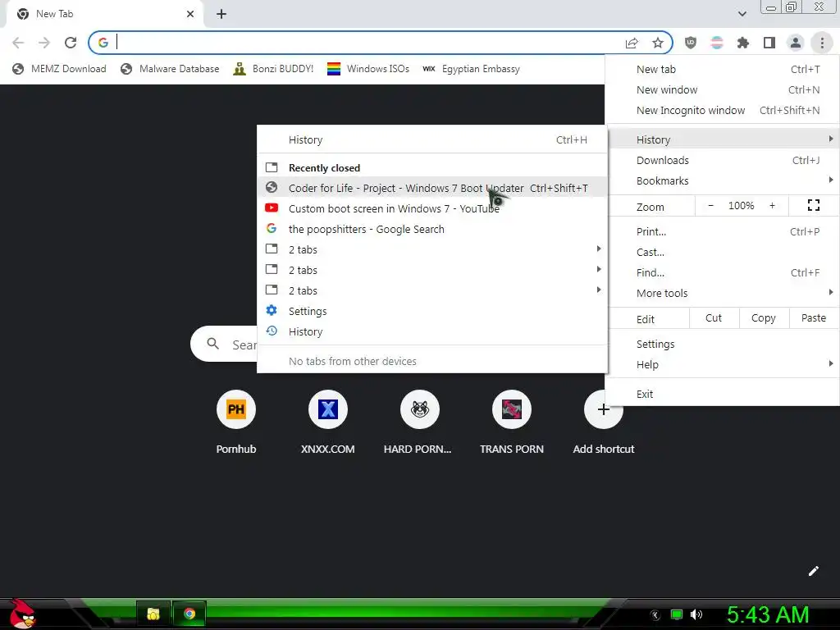The image size is (840, 630).
Task: Open the Angry Birds start button
Action: [x=22, y=614]
